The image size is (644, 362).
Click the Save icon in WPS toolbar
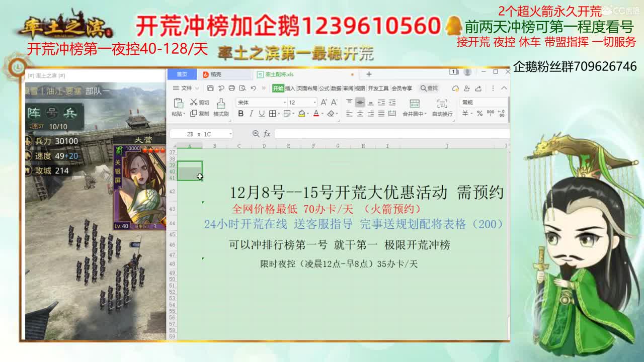[x=210, y=88]
